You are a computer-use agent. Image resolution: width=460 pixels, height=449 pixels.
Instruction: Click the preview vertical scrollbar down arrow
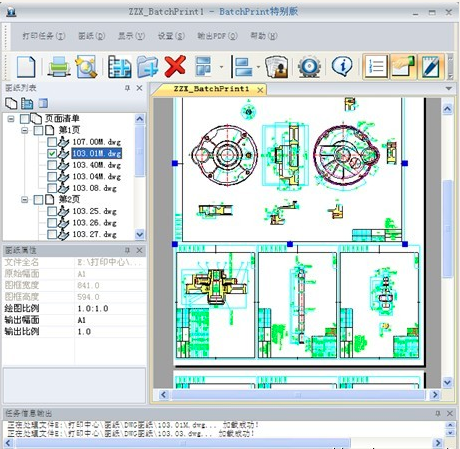pos(447,382)
